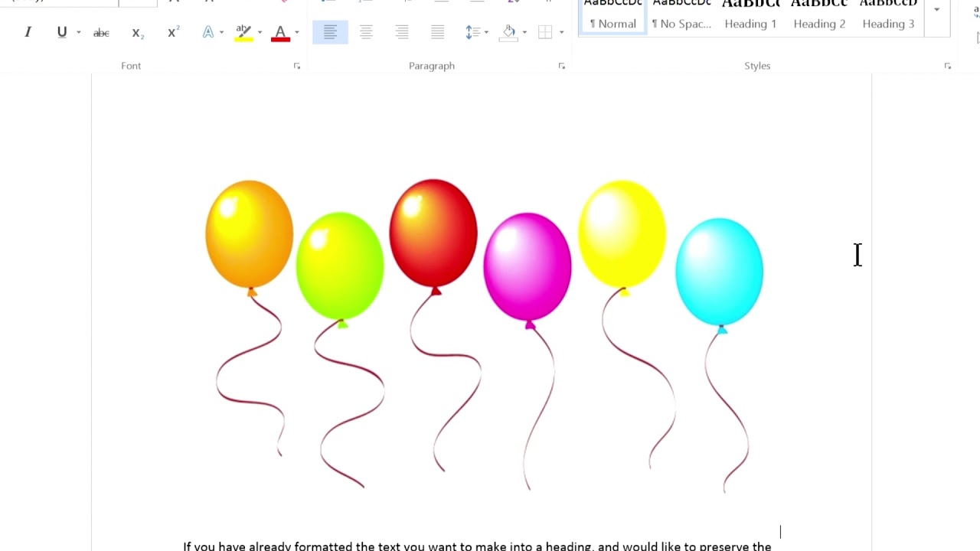Viewport: 980px width, 551px height.
Task: Apply strikethrough to text
Action: pyautogui.click(x=101, y=32)
